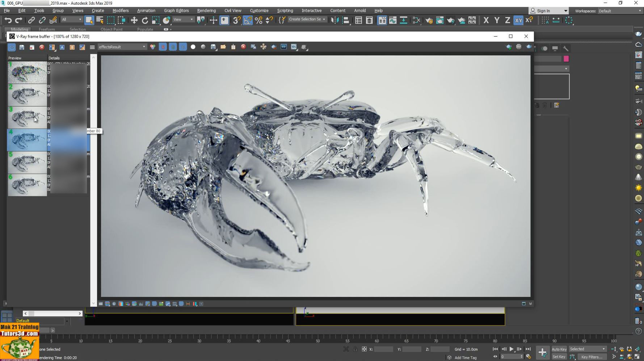Delete history image with red X
Viewport: 644px width, 361px height.
coord(42,47)
